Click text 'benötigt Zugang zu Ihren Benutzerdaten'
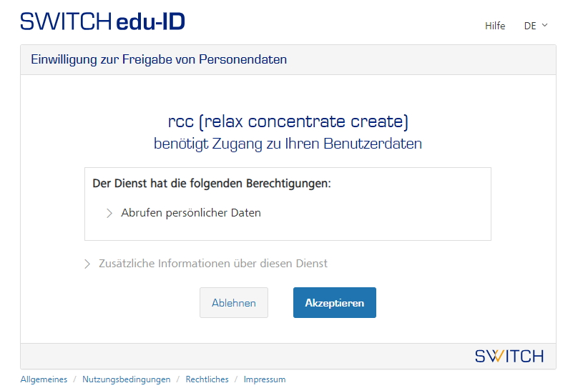 (x=288, y=144)
